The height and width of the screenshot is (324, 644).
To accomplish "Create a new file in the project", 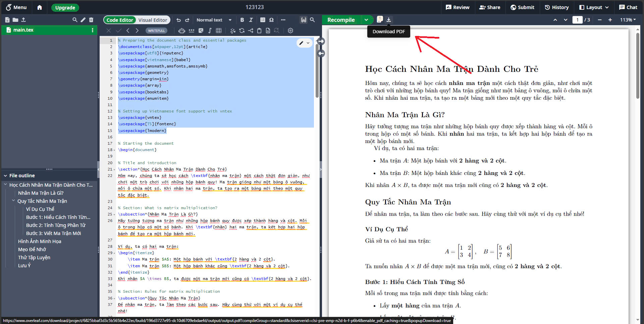I will tap(7, 20).
